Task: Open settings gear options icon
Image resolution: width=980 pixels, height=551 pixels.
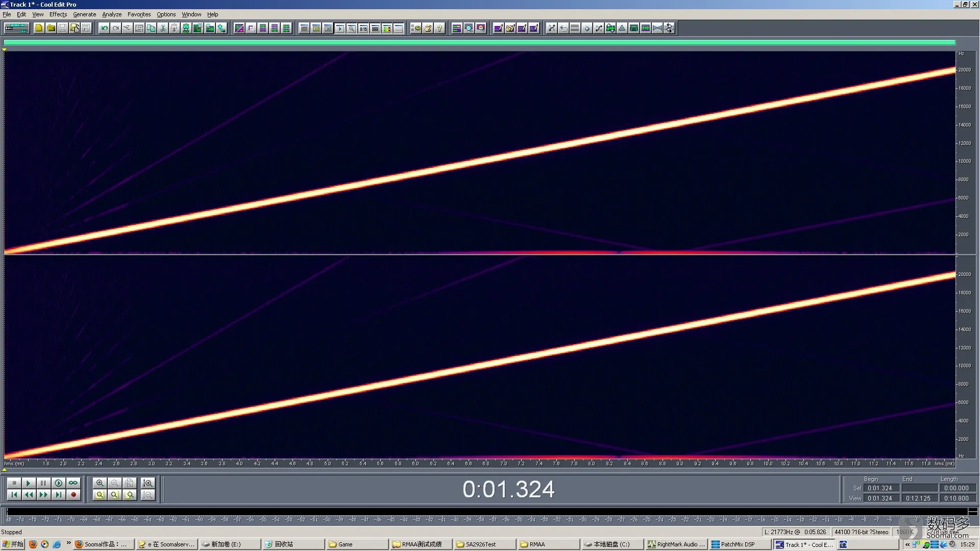Action: coord(416,28)
